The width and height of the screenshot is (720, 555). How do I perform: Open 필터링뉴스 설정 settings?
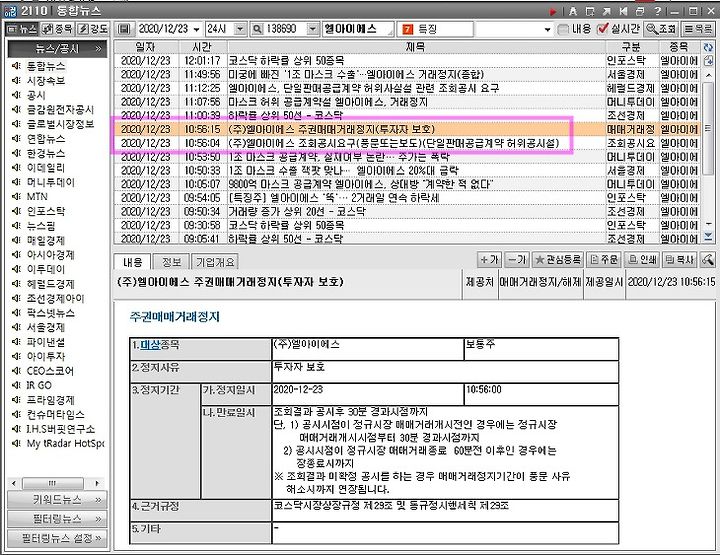pos(57,538)
